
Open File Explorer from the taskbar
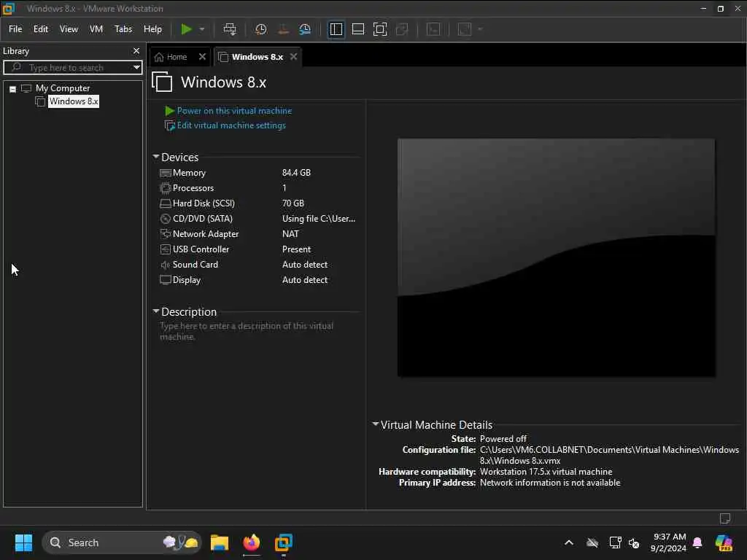pyautogui.click(x=220, y=542)
